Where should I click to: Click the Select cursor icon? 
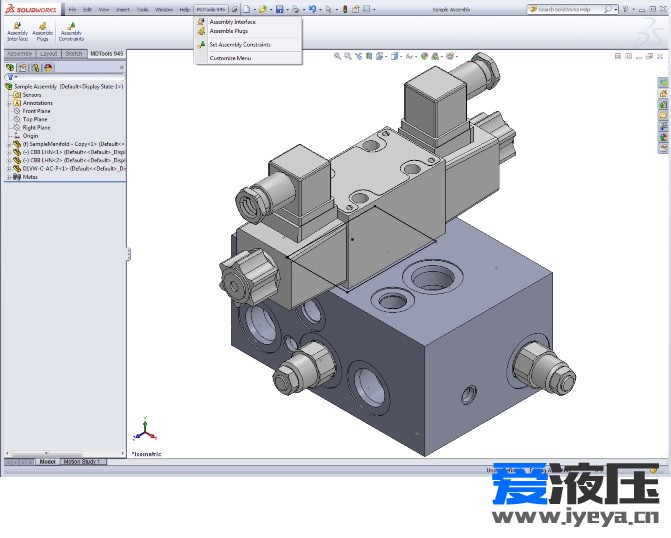pyautogui.click(x=329, y=9)
